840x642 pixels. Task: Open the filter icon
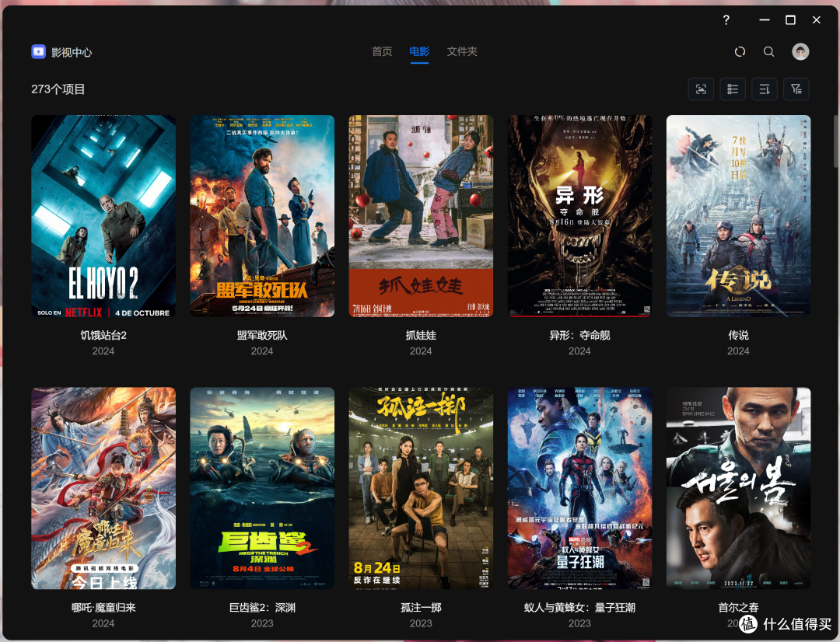pos(796,89)
